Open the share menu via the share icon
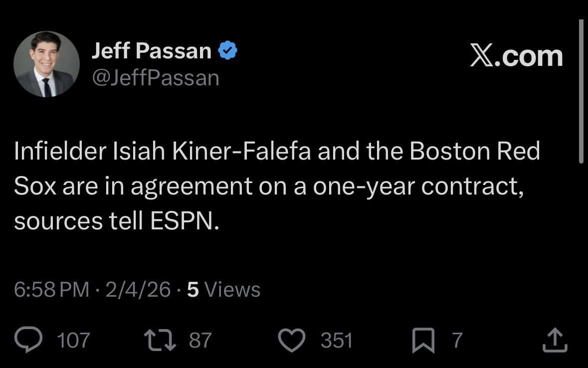588x368 pixels. coord(555,340)
